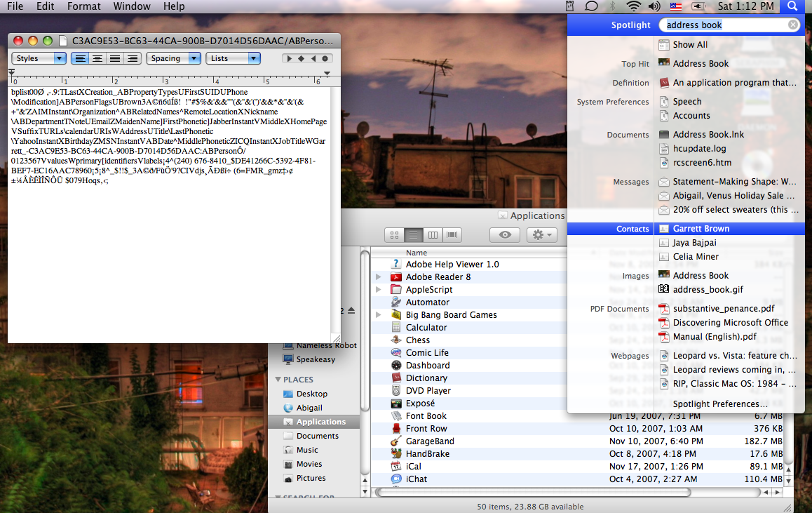Image resolution: width=812 pixels, height=513 pixels.
Task: Open Format menu
Action: point(84,6)
